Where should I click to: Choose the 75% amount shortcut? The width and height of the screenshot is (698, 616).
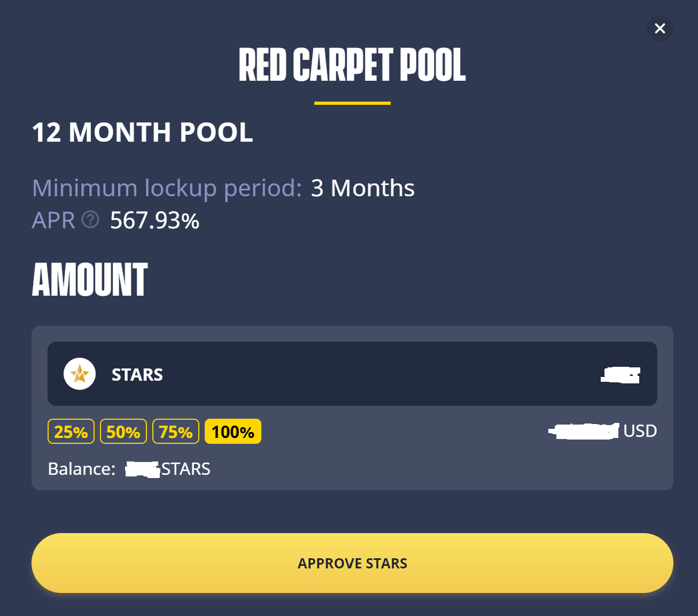(176, 432)
